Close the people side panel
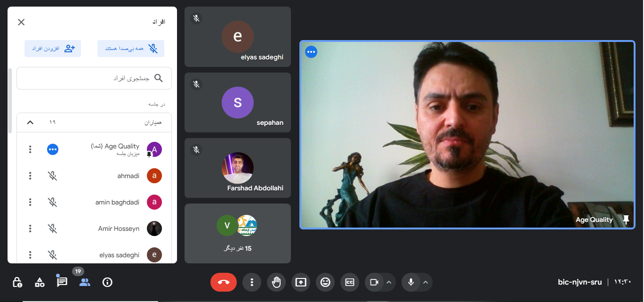Viewport: 644px width, 302px height. 21,22
